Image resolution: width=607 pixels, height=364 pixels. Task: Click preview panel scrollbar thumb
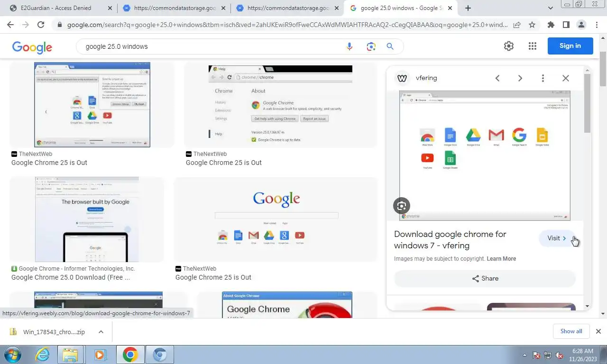[587, 103]
